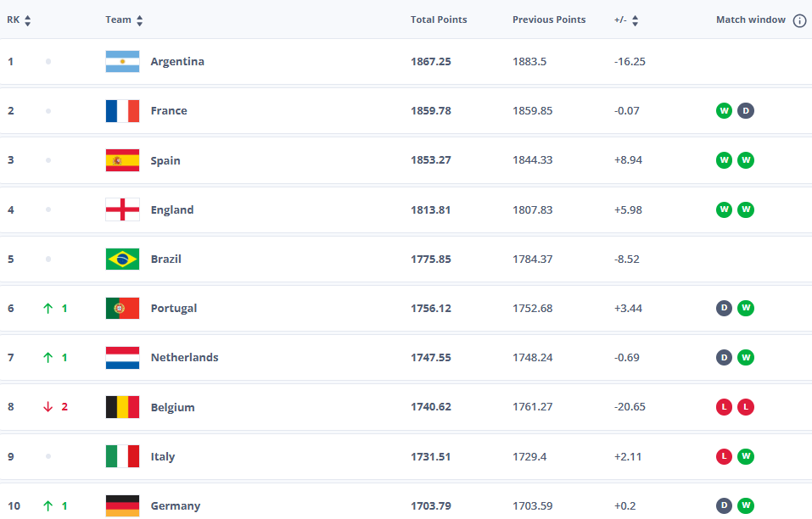812x519 pixels.
Task: Click Portugal's green up-arrow rank indicator
Action: (48, 309)
